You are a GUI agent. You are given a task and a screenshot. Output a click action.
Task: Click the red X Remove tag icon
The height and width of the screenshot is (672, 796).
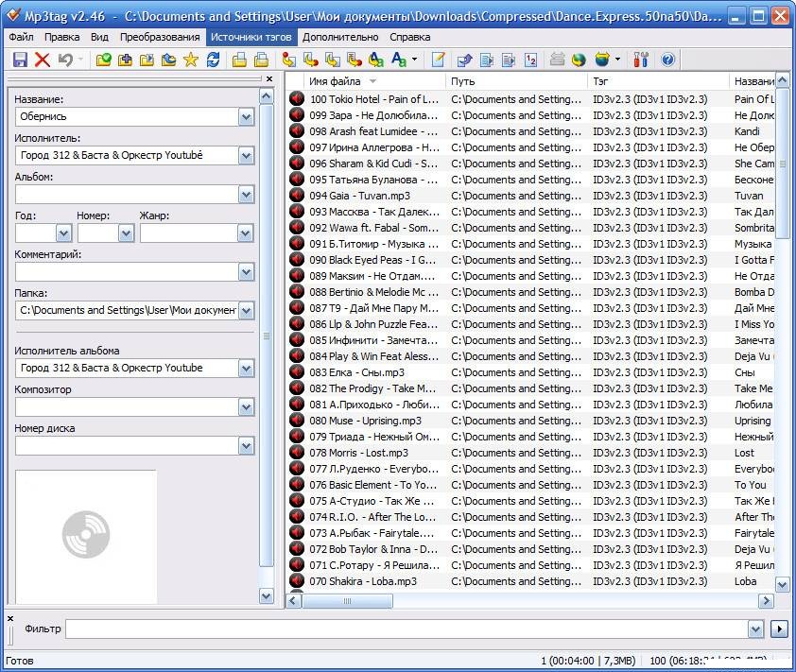pos(43,60)
